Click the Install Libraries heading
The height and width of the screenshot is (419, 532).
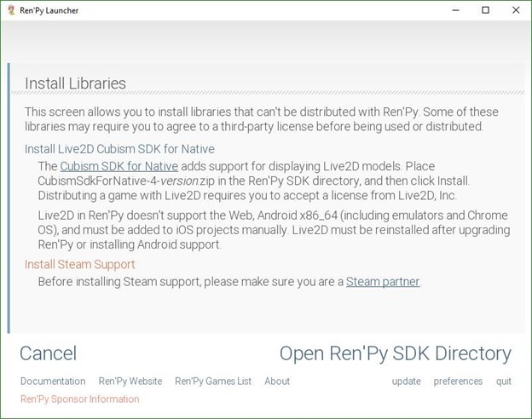(75, 83)
